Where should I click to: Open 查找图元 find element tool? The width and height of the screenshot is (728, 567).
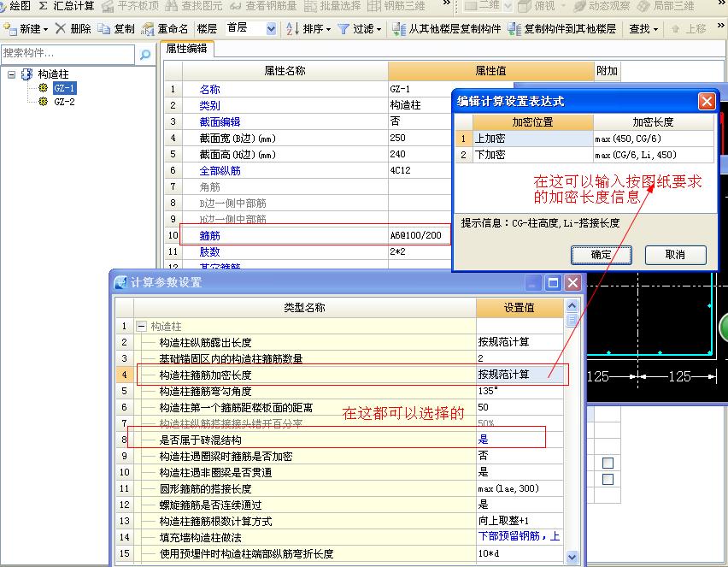194,6
